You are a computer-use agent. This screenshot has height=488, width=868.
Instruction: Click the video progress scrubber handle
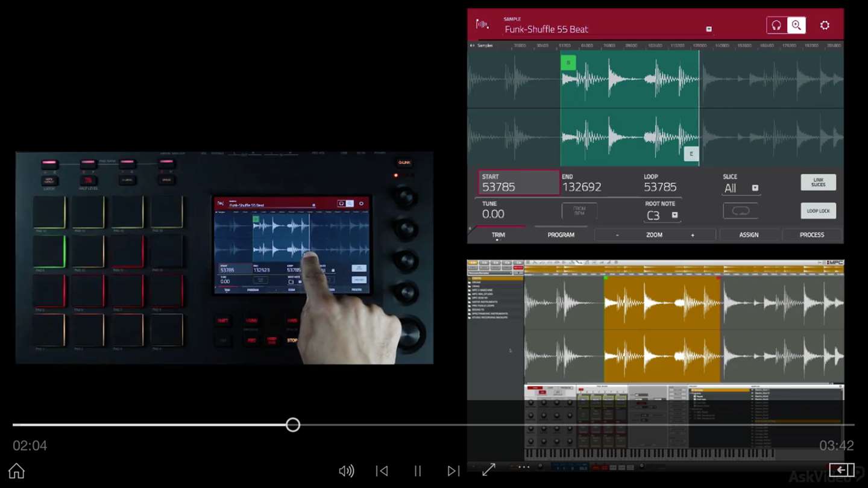click(x=293, y=425)
